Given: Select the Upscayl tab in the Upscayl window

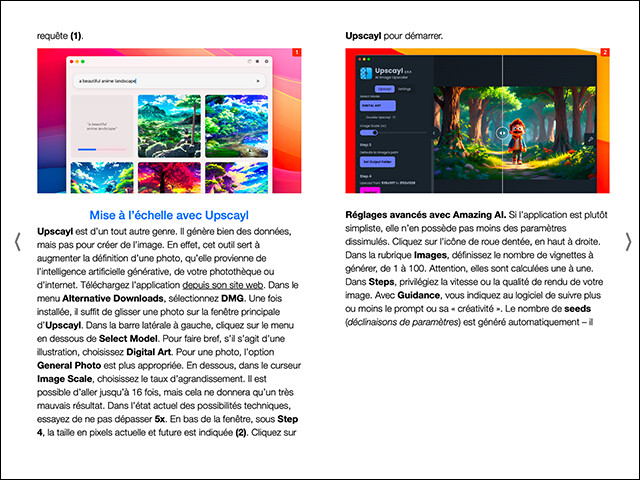Looking at the screenshot, I should point(384,89).
